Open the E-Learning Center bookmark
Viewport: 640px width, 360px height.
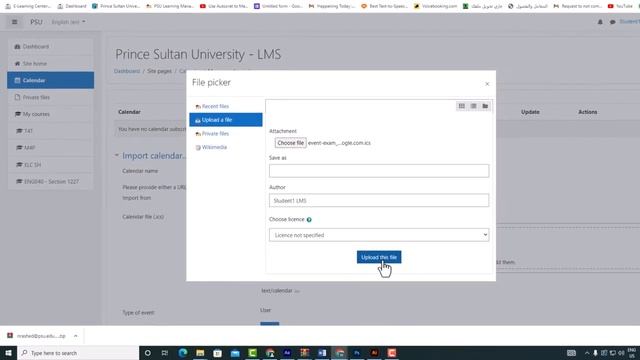(x=28, y=6)
